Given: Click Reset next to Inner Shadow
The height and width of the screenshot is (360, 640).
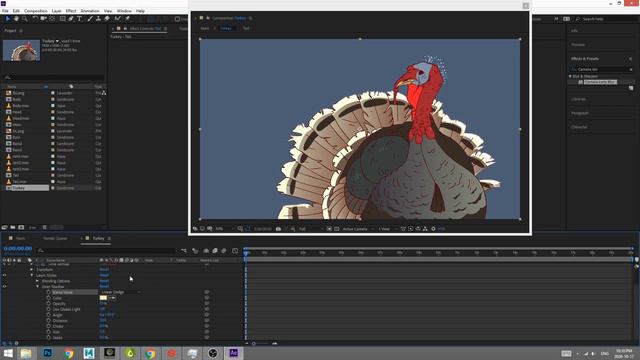Looking at the screenshot, I should (x=104, y=287).
